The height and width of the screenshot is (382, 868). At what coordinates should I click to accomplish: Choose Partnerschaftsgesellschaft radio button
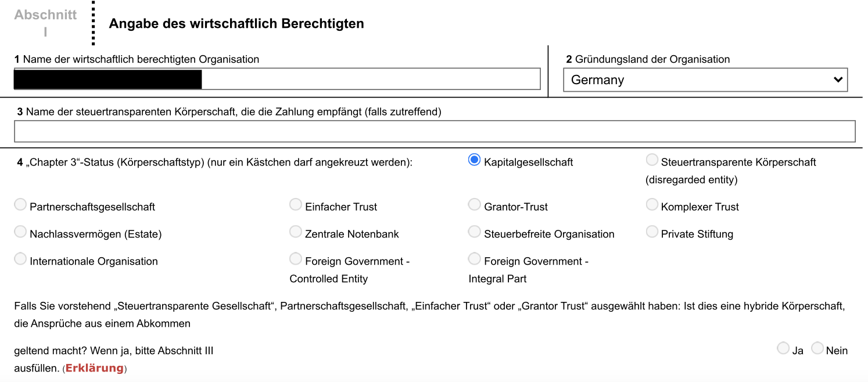click(x=20, y=204)
